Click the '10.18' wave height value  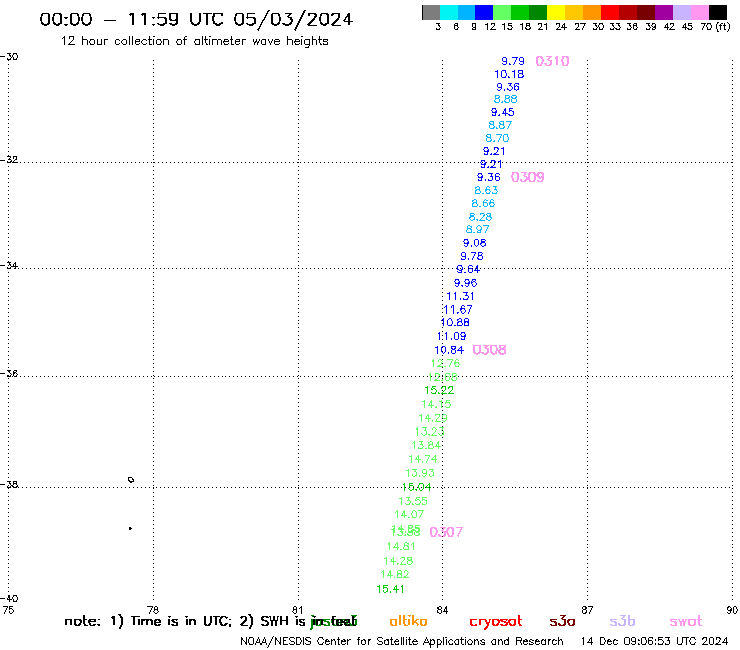click(x=509, y=74)
